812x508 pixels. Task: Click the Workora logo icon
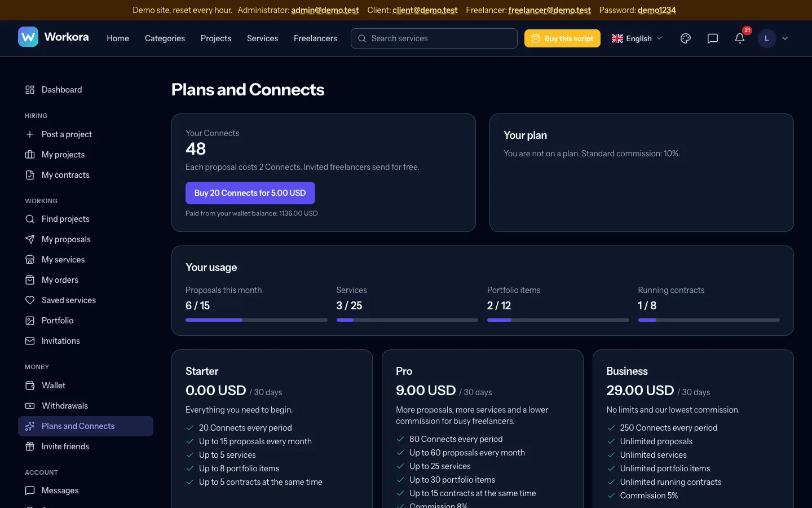pos(28,37)
